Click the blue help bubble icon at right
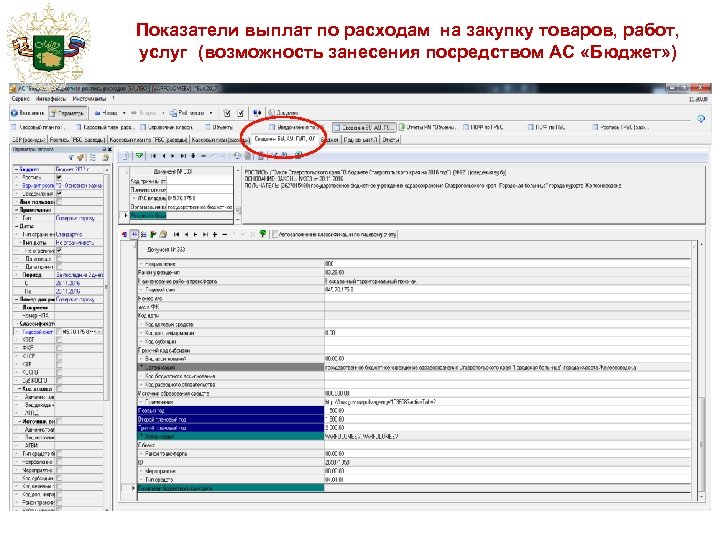This screenshot has width=720, height=540. pyautogui.click(x=701, y=119)
